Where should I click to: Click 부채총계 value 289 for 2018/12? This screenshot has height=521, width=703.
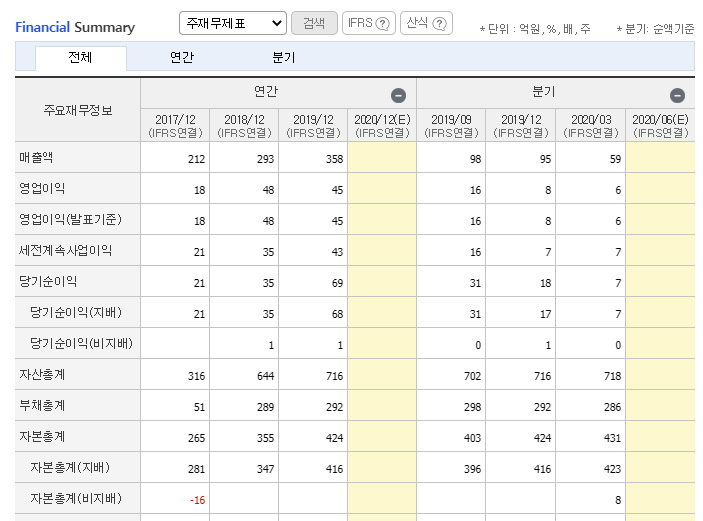tap(265, 407)
